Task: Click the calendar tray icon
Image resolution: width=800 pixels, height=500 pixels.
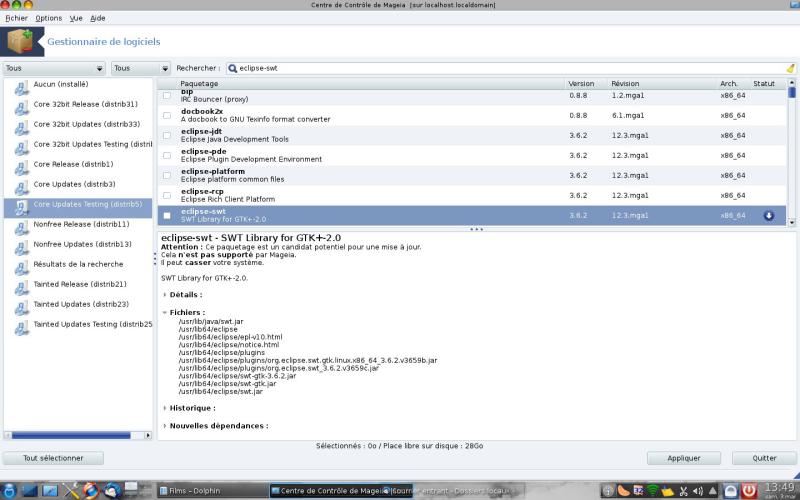Action: (638, 491)
